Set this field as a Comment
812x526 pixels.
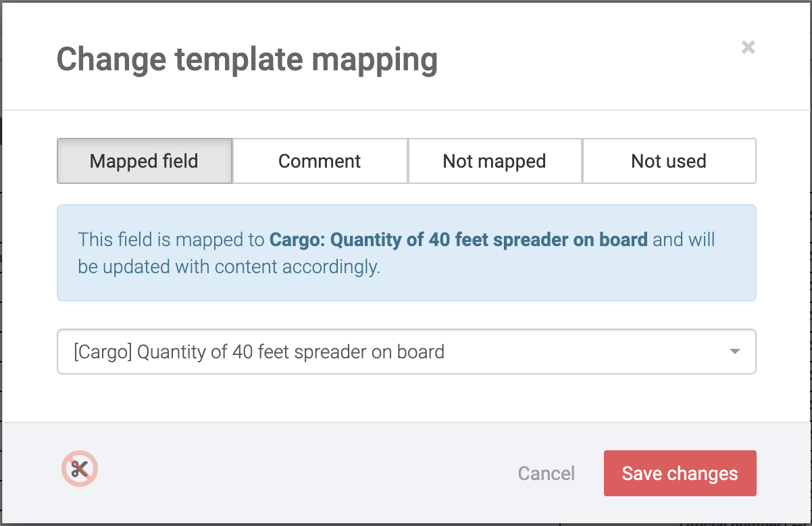click(320, 161)
